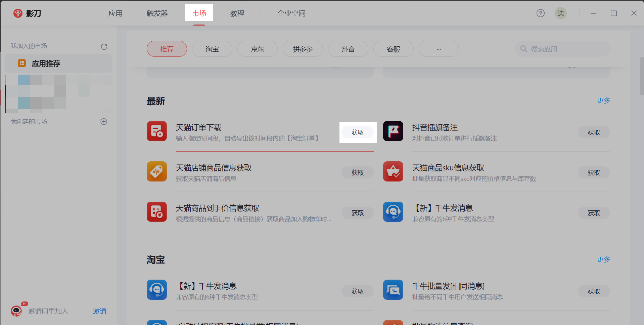The width and height of the screenshot is (644, 325).
Task: Go to 企业空间 tab
Action: pos(291,13)
